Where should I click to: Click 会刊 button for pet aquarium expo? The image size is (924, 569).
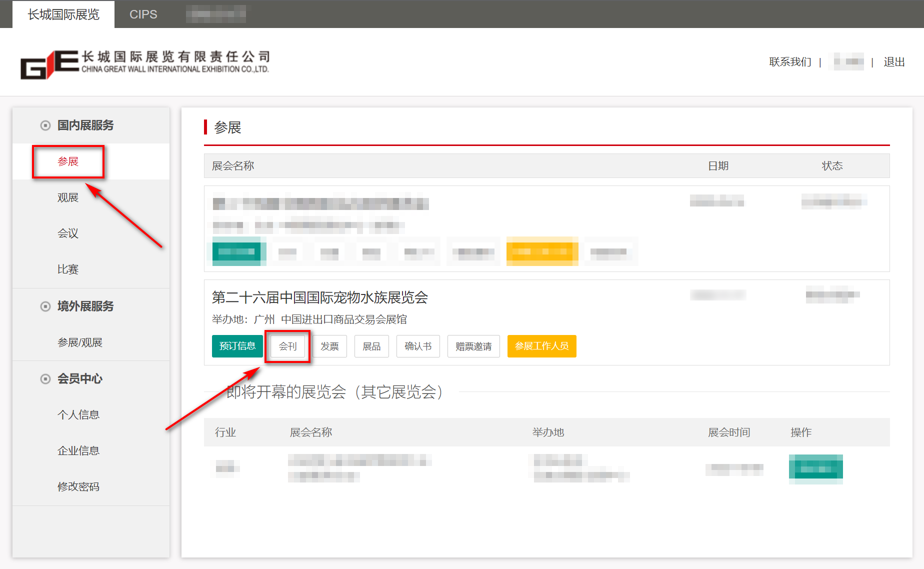(x=287, y=346)
